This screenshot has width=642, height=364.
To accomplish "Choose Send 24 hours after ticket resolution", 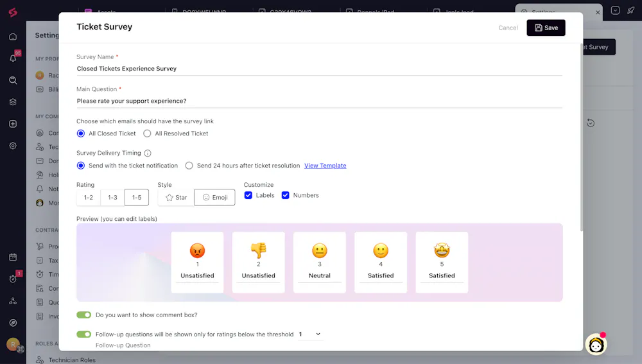I will 189,166.
